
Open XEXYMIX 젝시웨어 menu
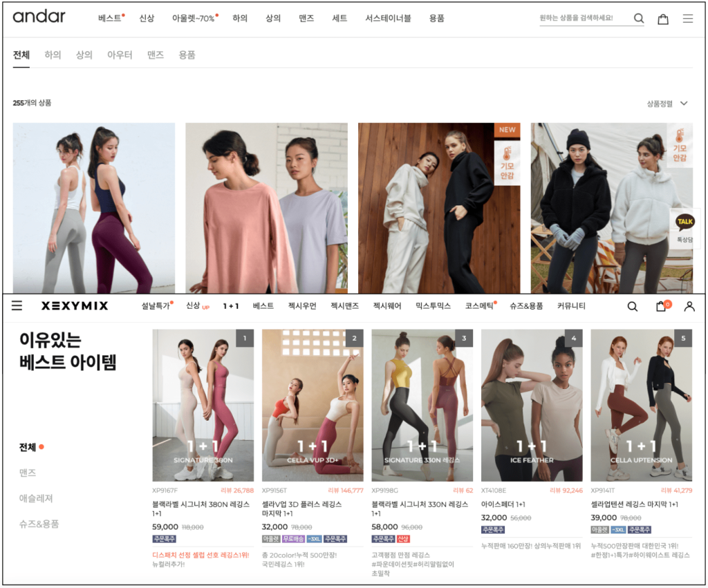387,305
